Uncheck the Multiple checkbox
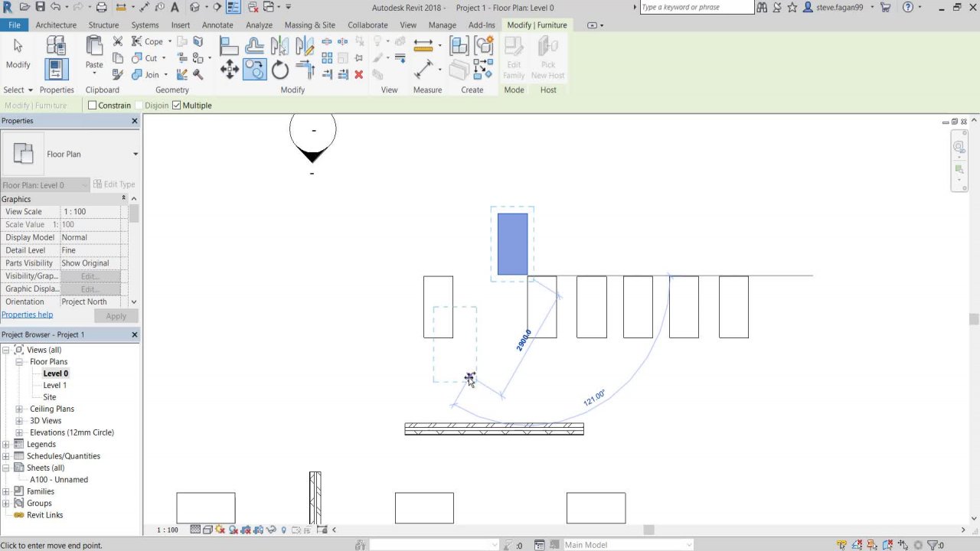Image resolution: width=980 pixels, height=551 pixels. point(176,106)
